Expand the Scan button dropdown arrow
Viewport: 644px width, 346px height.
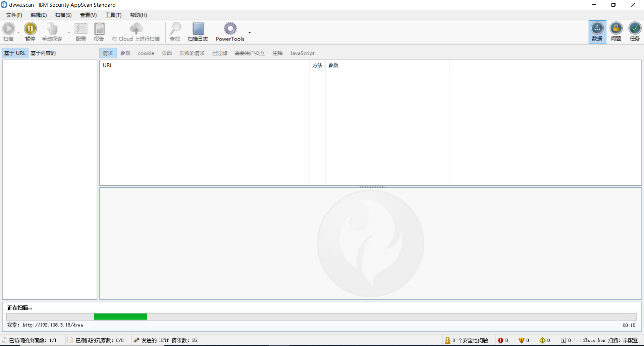click(18, 33)
